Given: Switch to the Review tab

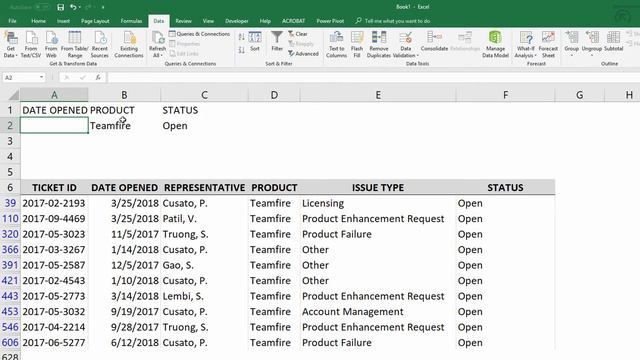Looking at the screenshot, I should [x=183, y=21].
